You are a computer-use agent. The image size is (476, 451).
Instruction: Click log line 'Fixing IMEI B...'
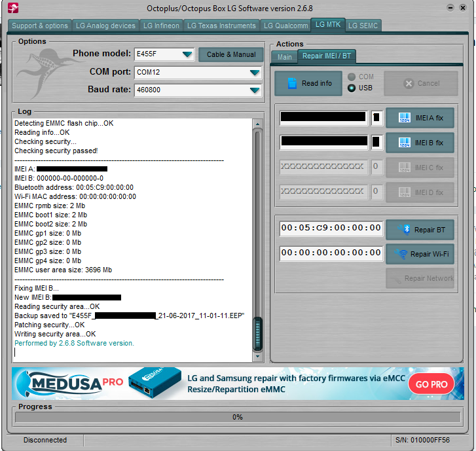pyautogui.click(x=37, y=288)
